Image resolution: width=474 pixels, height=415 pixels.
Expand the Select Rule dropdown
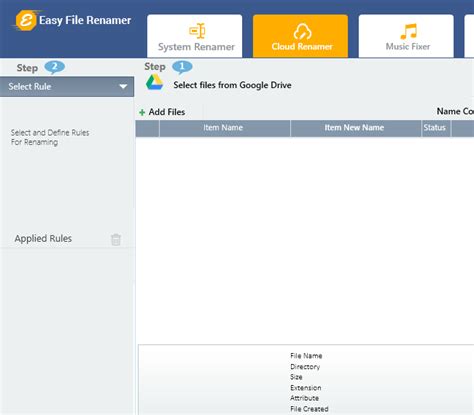(67, 87)
